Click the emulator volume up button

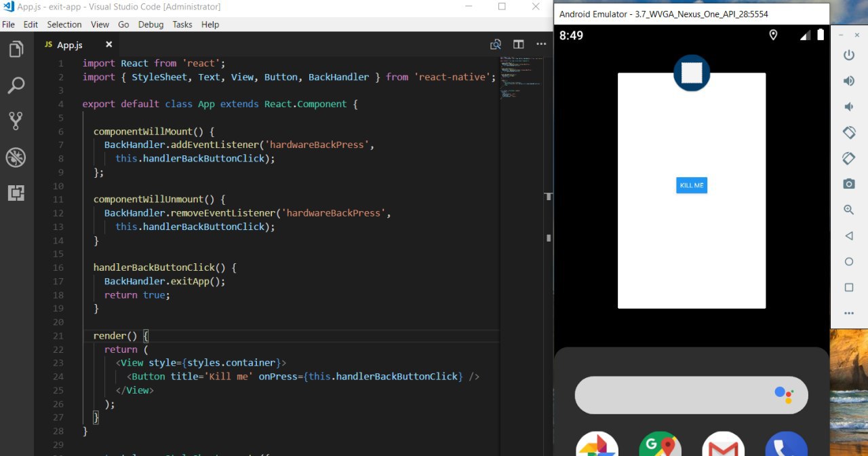point(848,81)
